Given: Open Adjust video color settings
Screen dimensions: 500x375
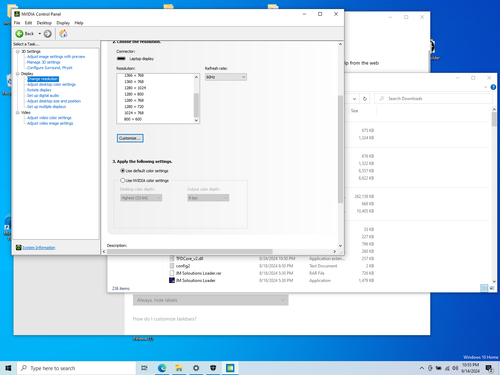Looking at the screenshot, I should 49,118.
